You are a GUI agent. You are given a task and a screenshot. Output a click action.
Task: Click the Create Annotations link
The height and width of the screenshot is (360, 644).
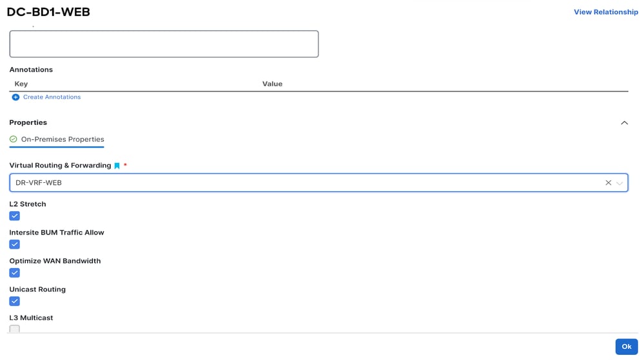coord(52,97)
